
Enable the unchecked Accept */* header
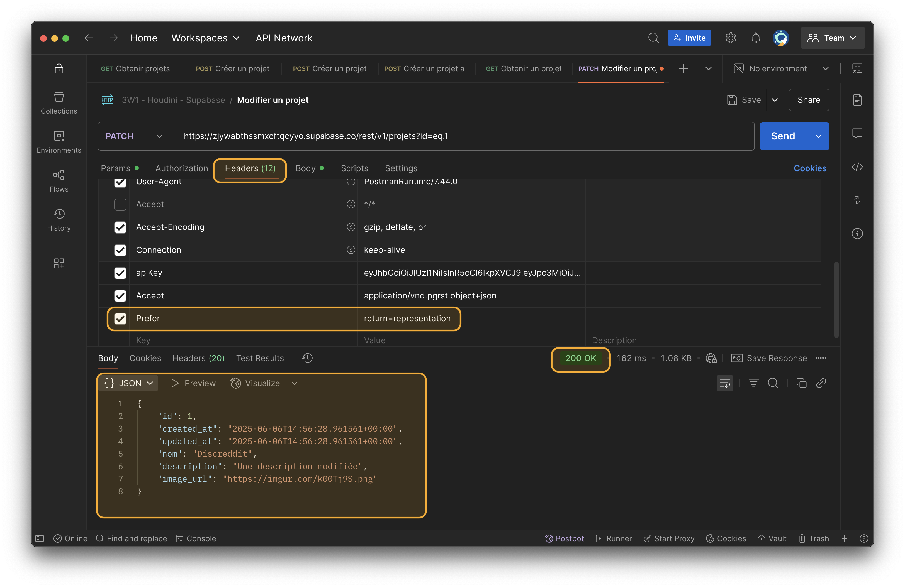pos(120,204)
